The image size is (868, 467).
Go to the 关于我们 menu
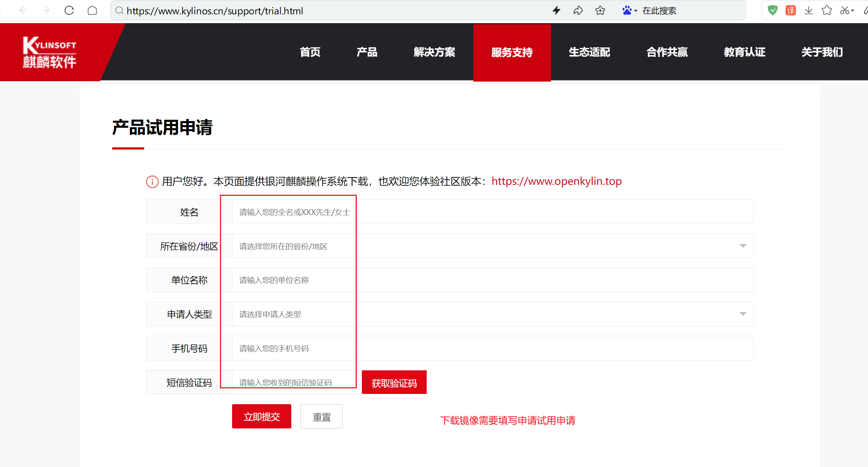[x=822, y=52]
